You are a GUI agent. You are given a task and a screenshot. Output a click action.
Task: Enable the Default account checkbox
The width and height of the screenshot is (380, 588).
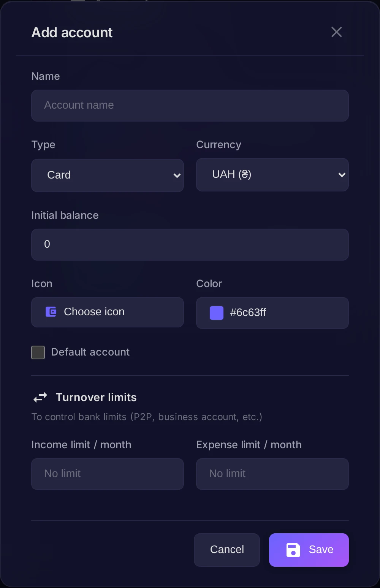[x=38, y=352]
